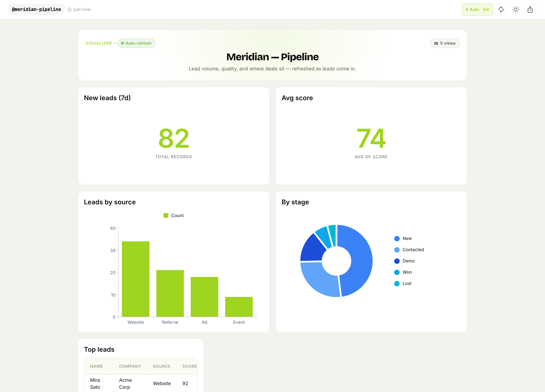
Task: Click the Ad bar in chart
Action: pos(204,297)
